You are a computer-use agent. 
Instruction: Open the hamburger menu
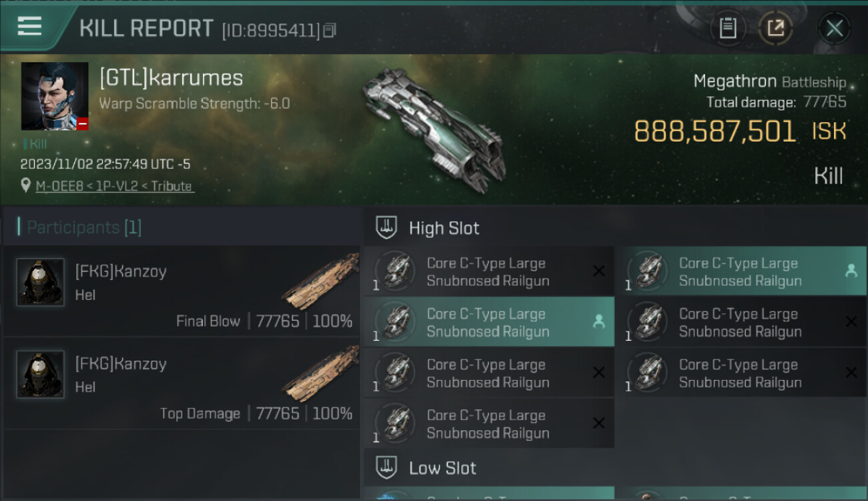coord(29,27)
